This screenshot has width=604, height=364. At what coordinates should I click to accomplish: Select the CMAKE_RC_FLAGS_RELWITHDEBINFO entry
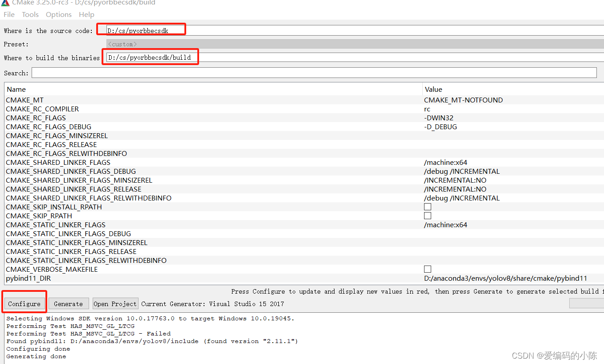coord(66,153)
